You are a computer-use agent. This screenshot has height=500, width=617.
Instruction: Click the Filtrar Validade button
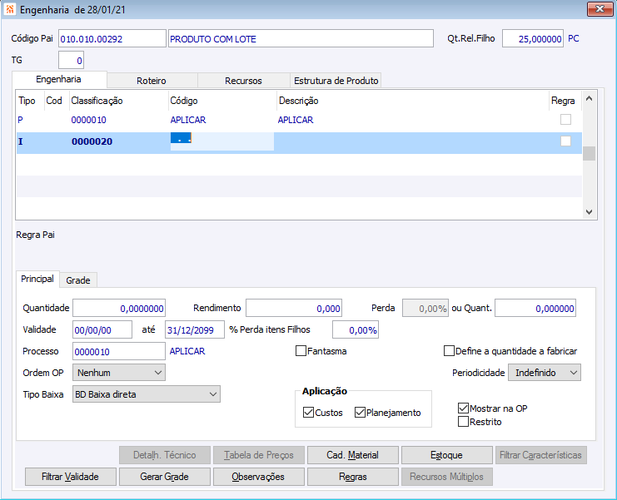(x=70, y=477)
